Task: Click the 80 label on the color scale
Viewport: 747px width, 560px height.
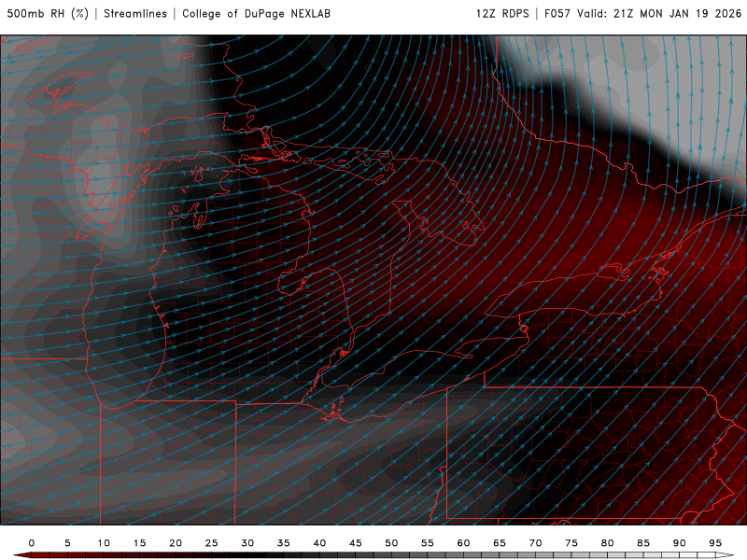Action: tap(608, 543)
